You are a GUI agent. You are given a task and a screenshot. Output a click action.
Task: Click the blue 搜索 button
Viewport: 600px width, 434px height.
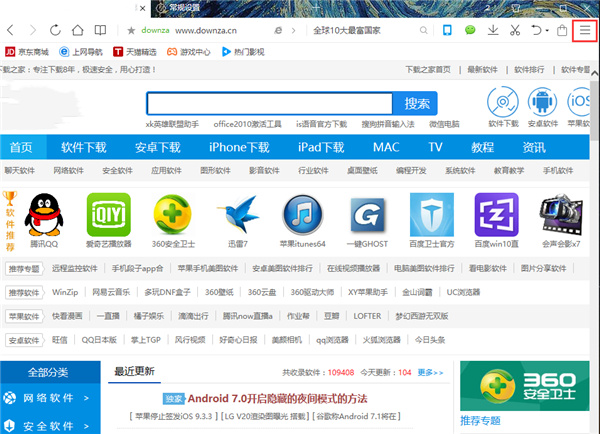(x=416, y=103)
